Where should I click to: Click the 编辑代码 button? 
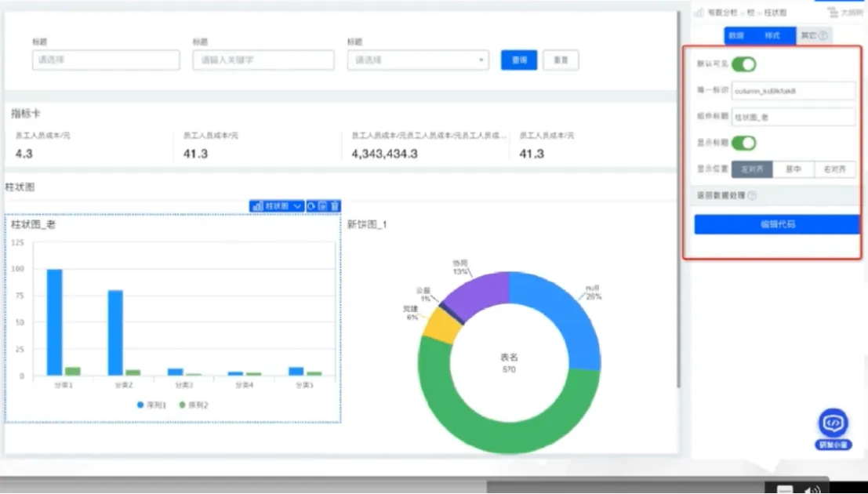tap(777, 224)
